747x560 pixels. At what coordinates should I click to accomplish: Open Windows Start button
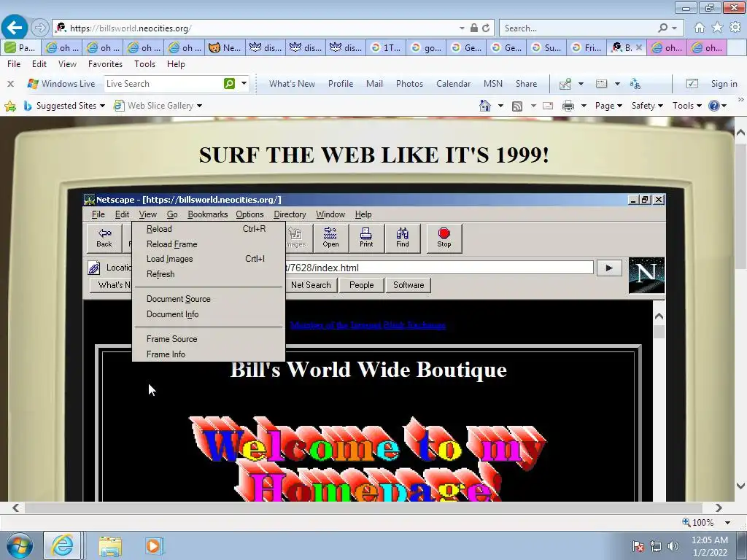coord(19,545)
